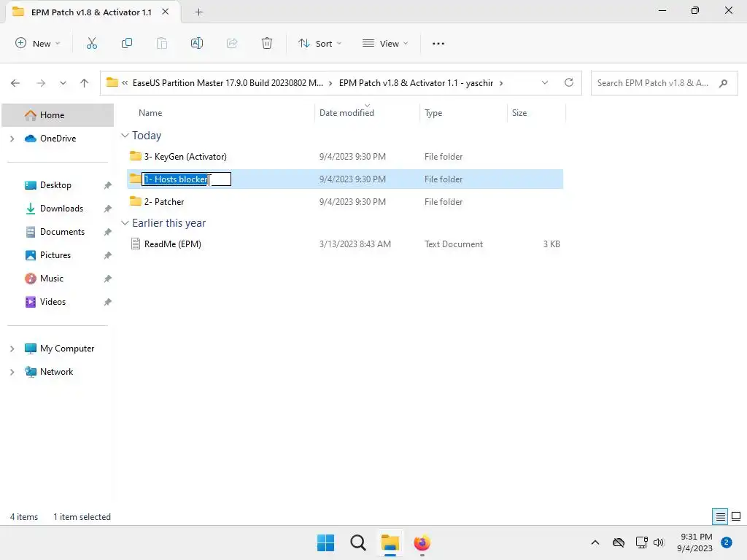The image size is (747, 560).
Task: Select the 3- KeyGen (Activator) folder
Action: 345,157
